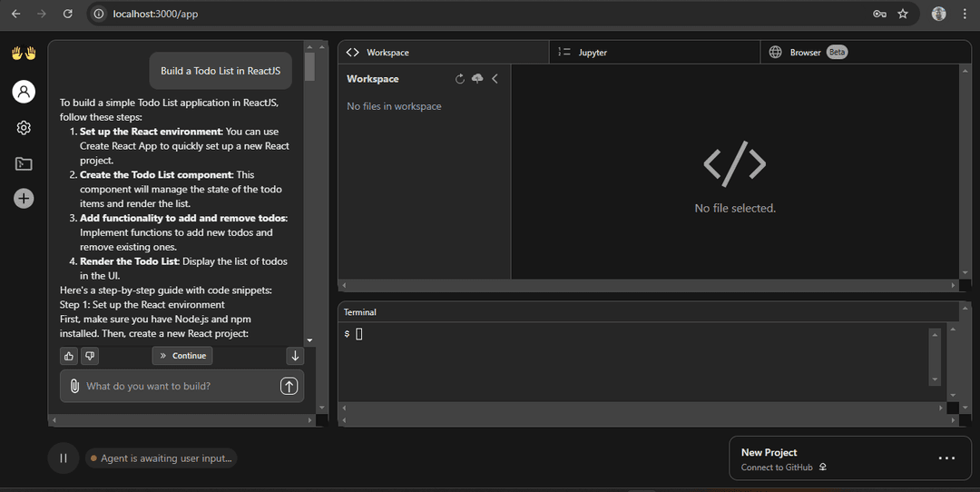This screenshot has height=492, width=980.
Task: Switch to the Jupyter tab
Action: pyautogui.click(x=654, y=53)
